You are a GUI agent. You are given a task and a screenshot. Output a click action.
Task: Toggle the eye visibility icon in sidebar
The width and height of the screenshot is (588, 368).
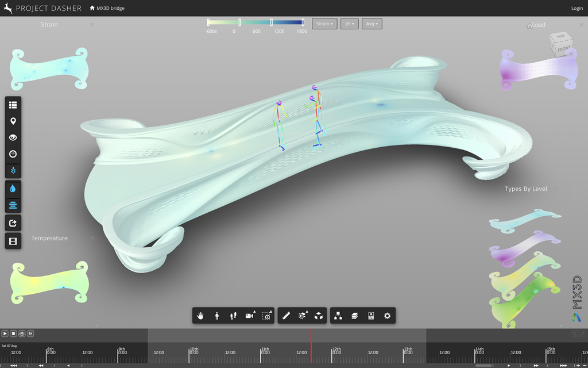click(13, 138)
